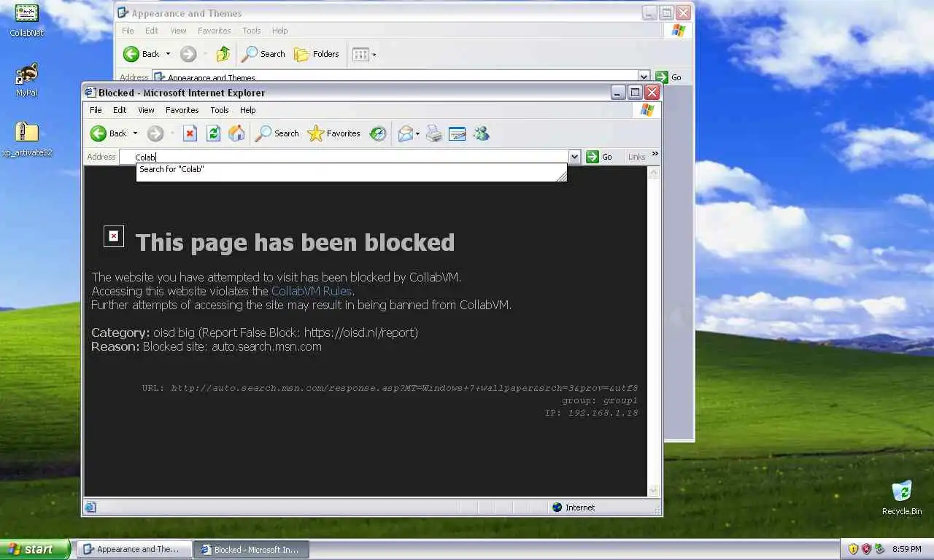Expand the Links toolbar chevron
The image size is (934, 560).
pos(655,154)
